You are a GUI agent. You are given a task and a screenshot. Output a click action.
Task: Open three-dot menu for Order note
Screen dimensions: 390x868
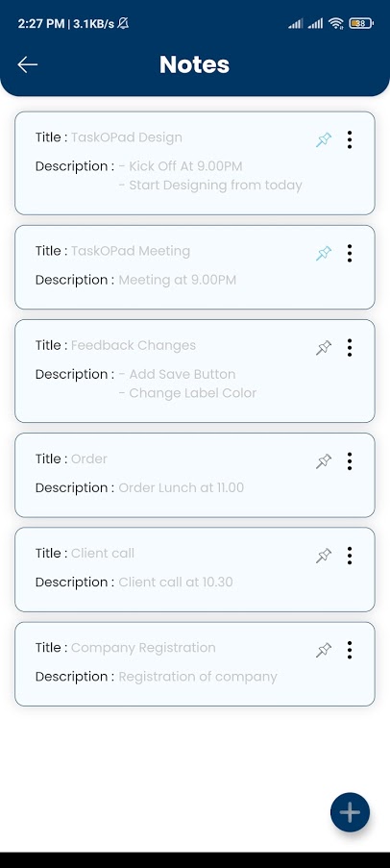click(349, 461)
